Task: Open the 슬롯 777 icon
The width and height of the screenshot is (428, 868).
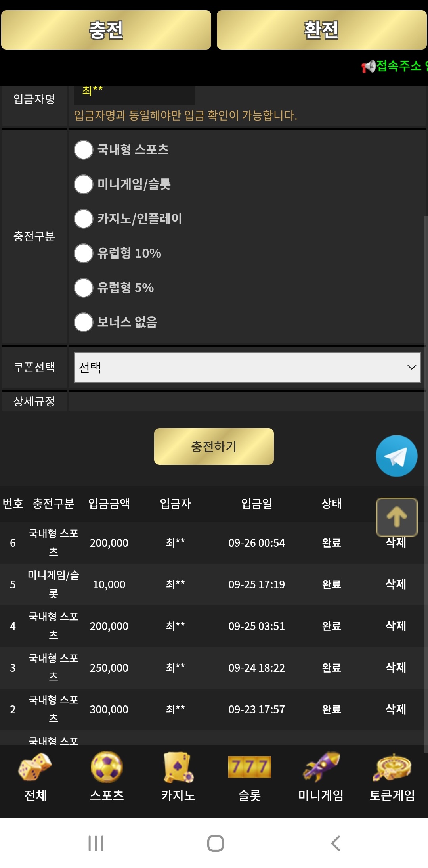Action: click(249, 767)
